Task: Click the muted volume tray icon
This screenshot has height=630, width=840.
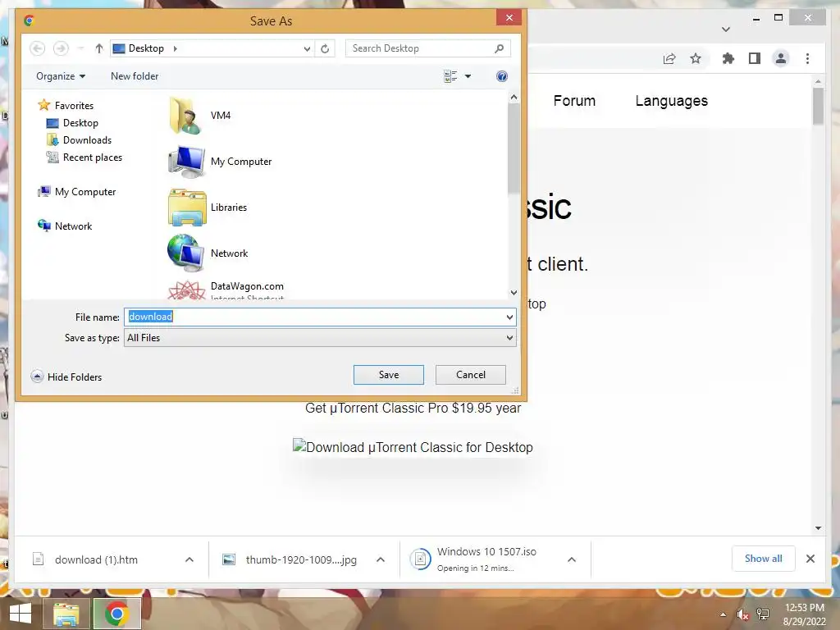Action: (x=742, y=614)
